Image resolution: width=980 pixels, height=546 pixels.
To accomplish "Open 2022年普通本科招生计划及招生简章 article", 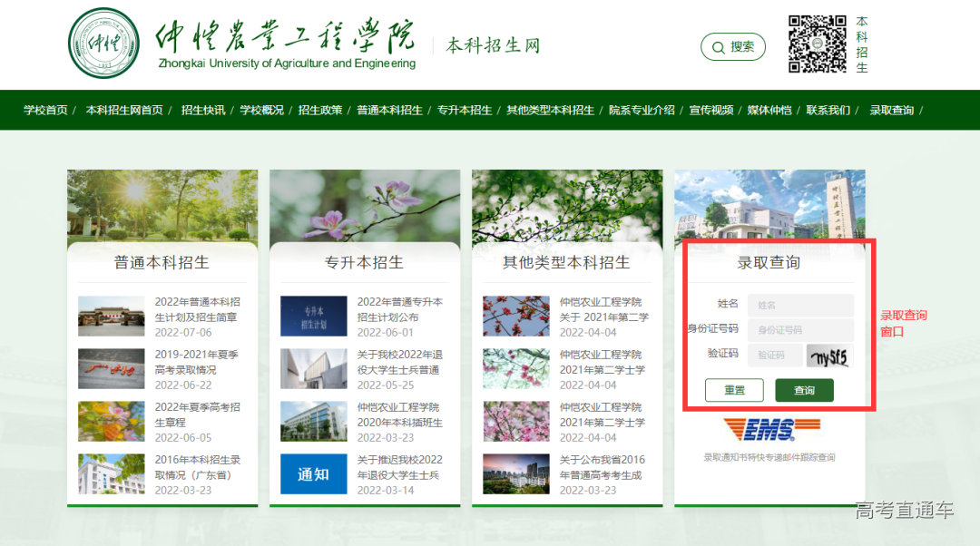I will point(197,309).
